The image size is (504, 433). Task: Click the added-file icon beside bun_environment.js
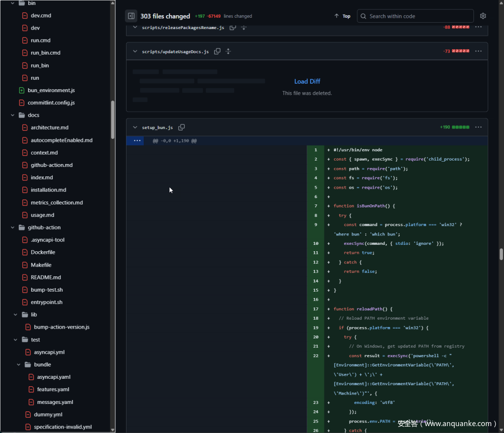[22, 90]
